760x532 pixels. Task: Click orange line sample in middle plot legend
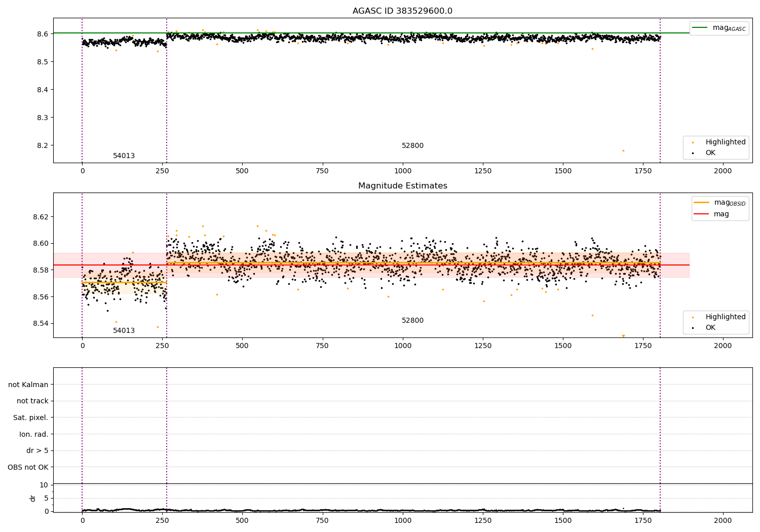(x=702, y=203)
